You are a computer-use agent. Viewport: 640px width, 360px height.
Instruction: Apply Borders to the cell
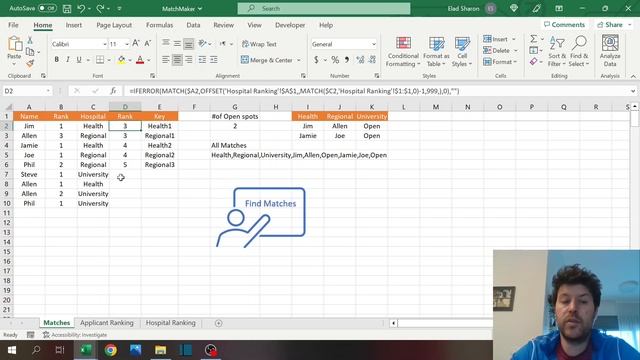(x=100, y=60)
